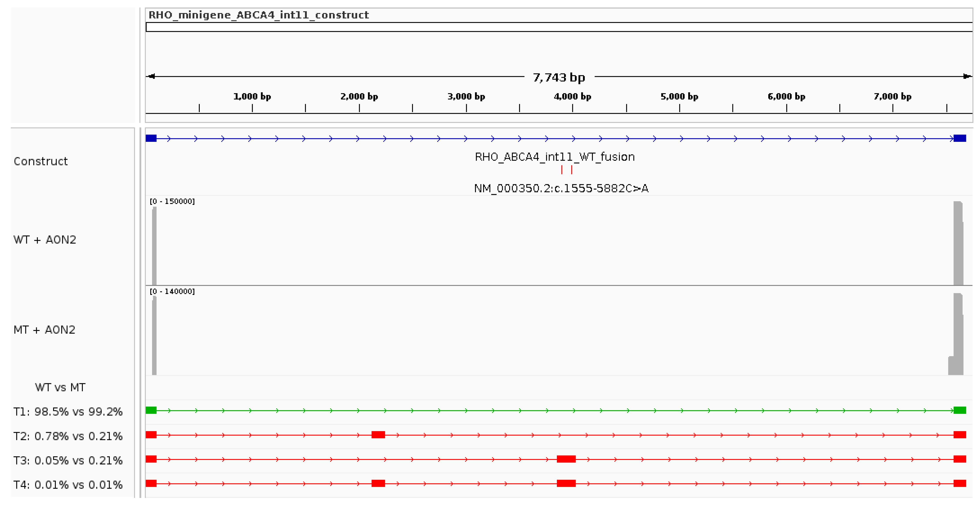
Task: Select track T3: 0.05% vs 0.21%
Action: click(68, 461)
